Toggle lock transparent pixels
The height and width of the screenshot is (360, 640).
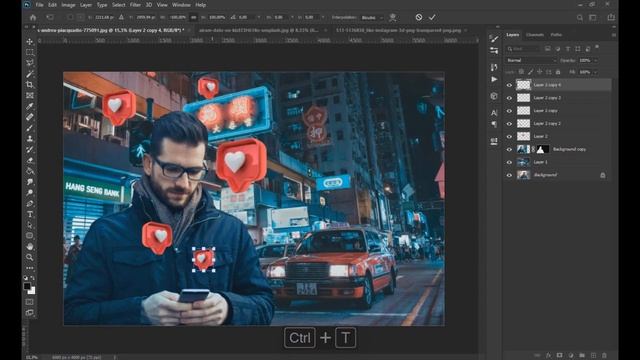click(x=521, y=72)
